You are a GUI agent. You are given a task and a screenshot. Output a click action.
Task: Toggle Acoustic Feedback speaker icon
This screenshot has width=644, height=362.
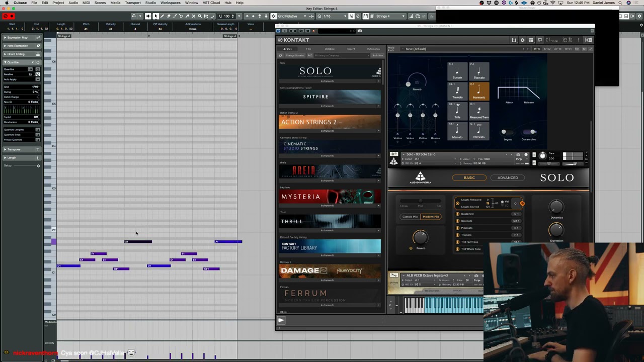[148, 16]
